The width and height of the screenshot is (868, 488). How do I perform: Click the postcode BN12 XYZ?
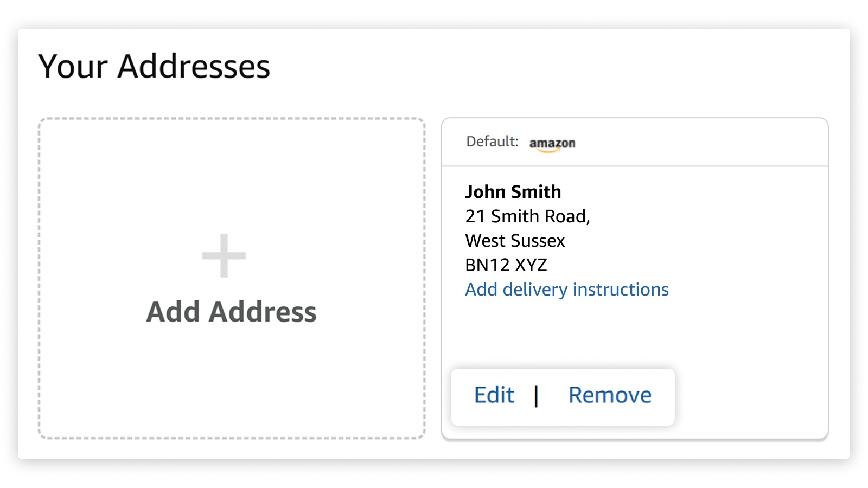tap(506, 265)
